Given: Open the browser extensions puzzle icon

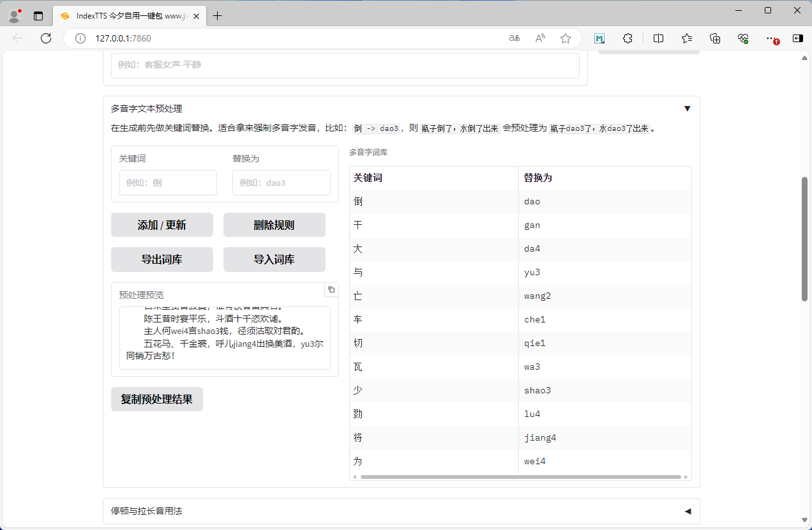Looking at the screenshot, I should click(x=628, y=38).
